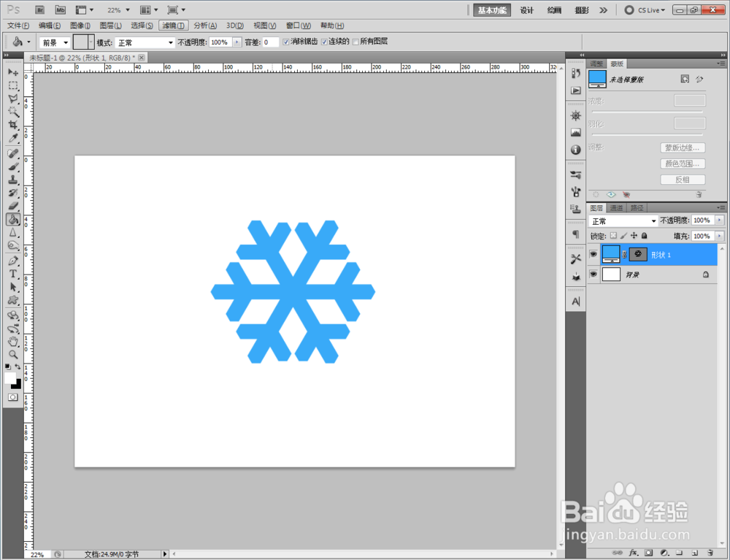Open the mode dropdown (模式 正常)
Screen dimensions: 730x560
tap(145, 42)
